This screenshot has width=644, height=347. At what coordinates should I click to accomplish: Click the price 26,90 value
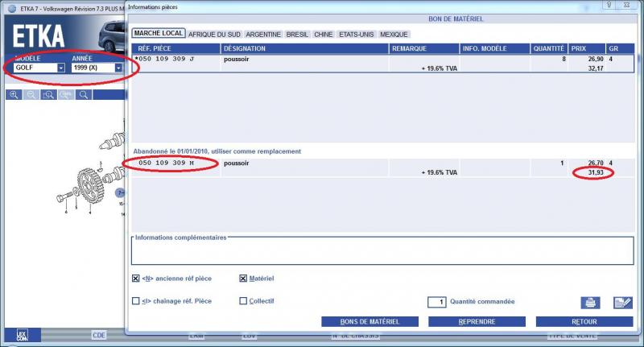596,59
